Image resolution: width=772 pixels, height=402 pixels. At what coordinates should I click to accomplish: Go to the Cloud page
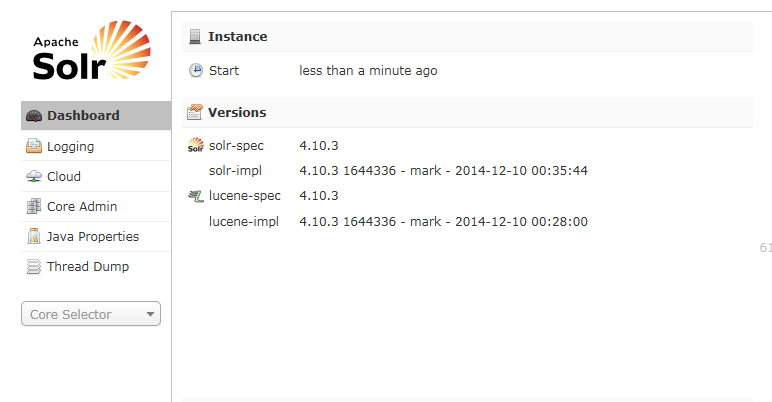(64, 177)
